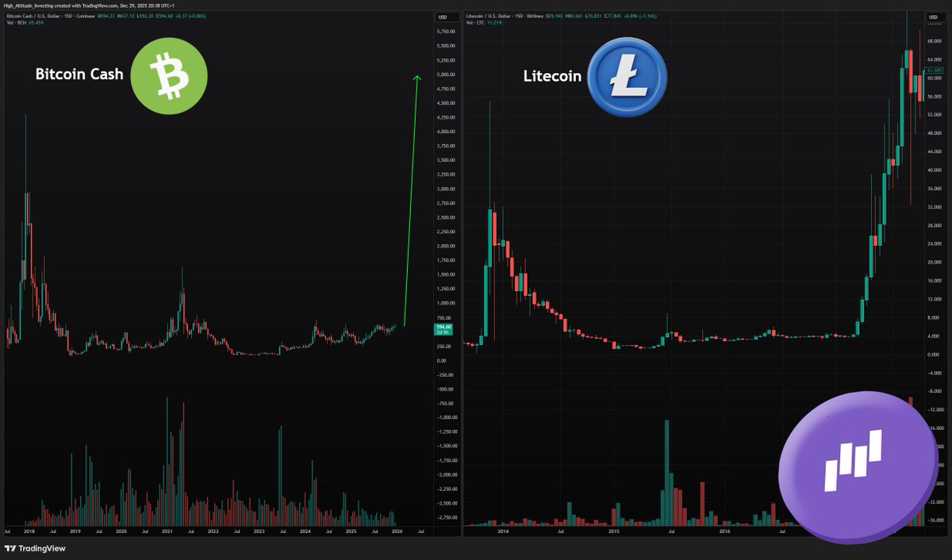Click 5,750.00 on the Bitcoin Cash price axis
This screenshot has width=952, height=560.
pyautogui.click(x=445, y=32)
